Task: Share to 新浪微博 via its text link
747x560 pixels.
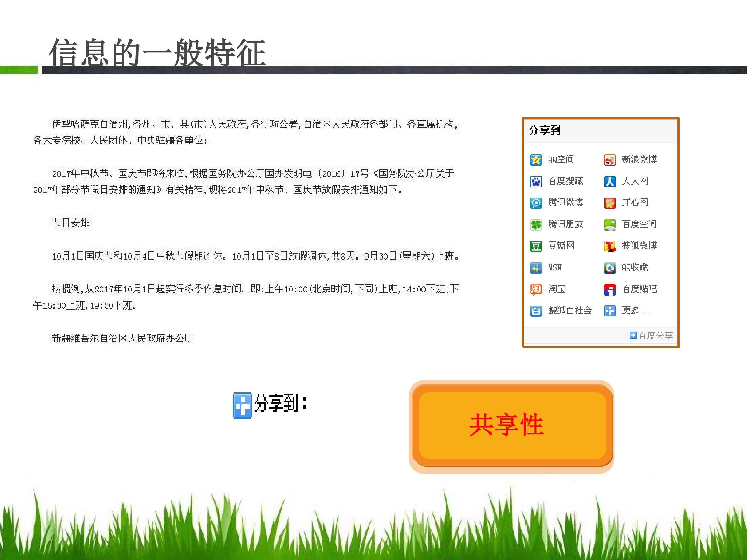Action: tap(639, 159)
